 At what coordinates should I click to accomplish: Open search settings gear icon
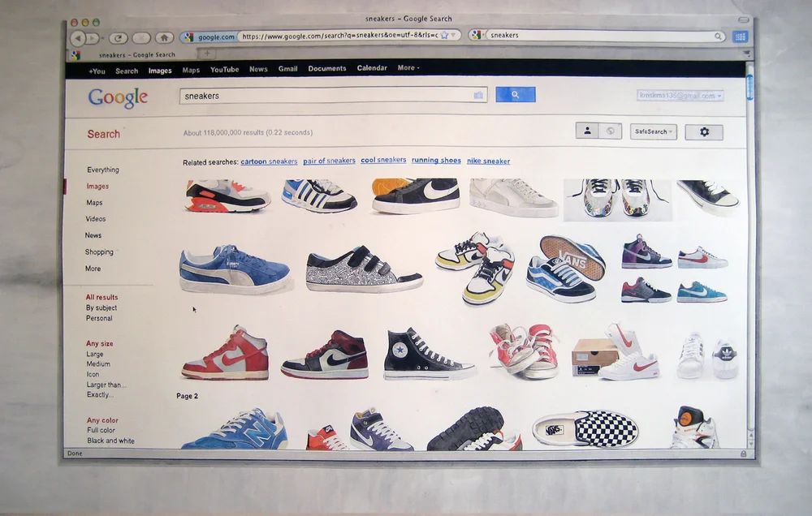(704, 132)
